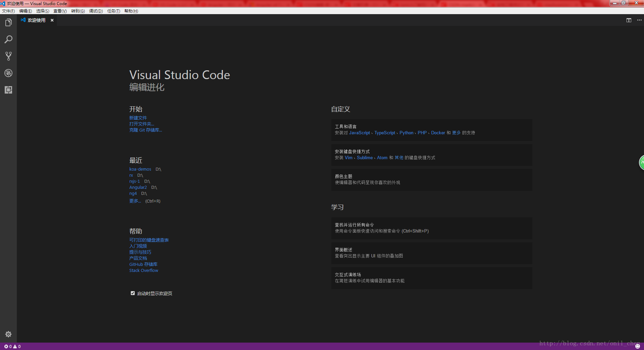
Task: Click the 查找并运行所有命令 card
Action: click(x=432, y=228)
